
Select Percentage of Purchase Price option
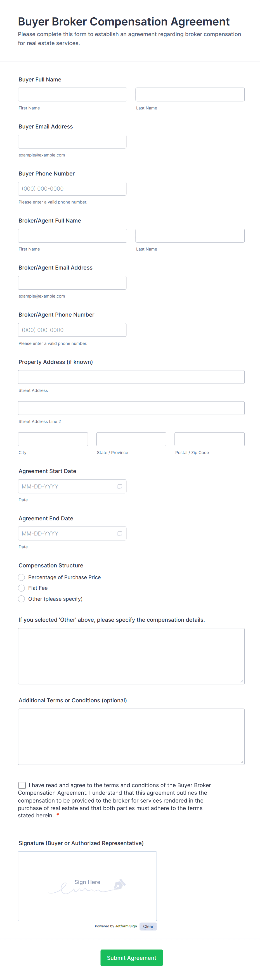pos(22,577)
